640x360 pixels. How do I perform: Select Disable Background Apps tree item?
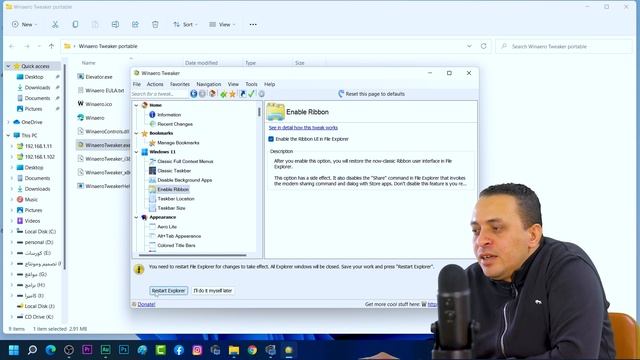pos(184,180)
